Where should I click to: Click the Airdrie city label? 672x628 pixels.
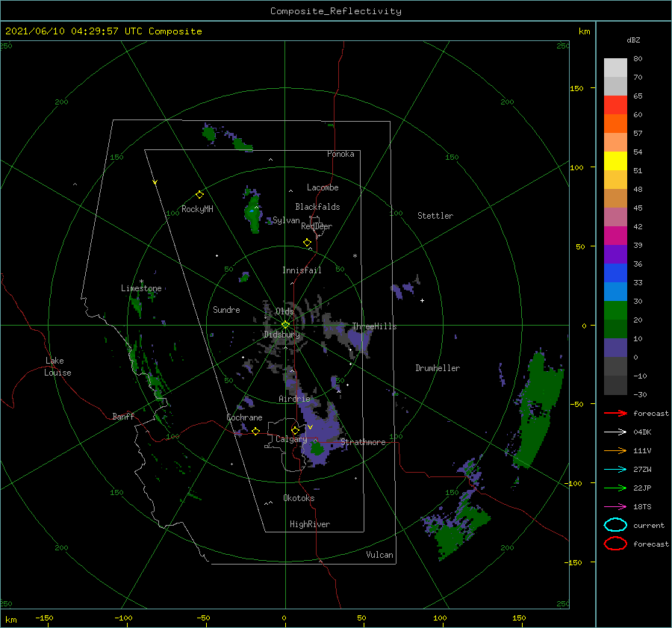point(294,399)
